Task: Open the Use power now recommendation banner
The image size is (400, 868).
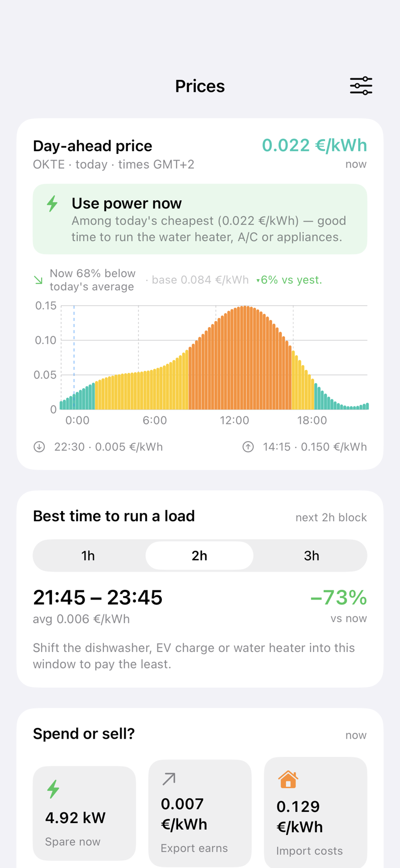Action: click(x=200, y=219)
